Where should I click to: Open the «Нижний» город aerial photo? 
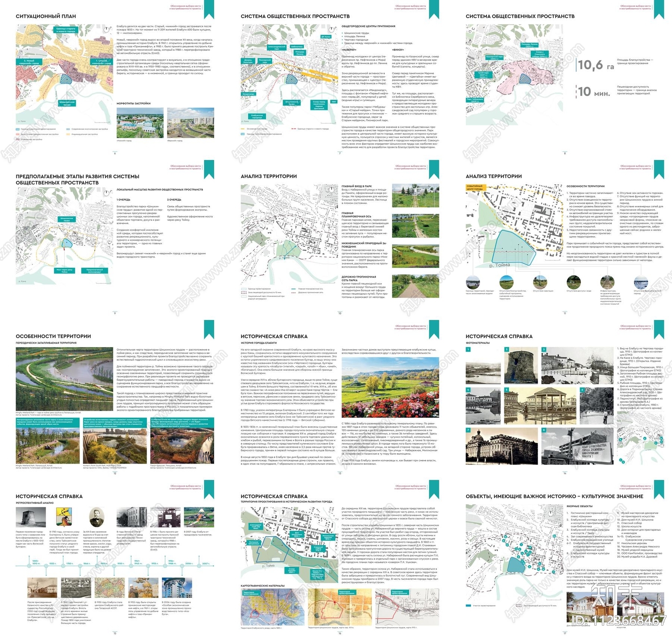140,123
